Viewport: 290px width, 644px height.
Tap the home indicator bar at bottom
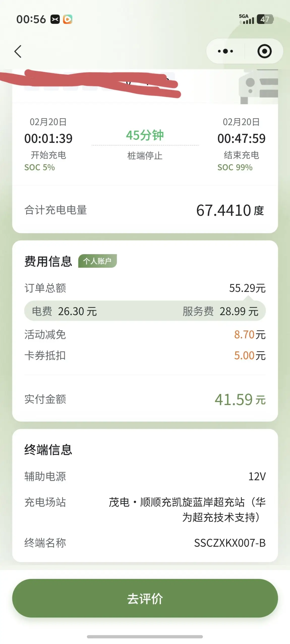tap(145, 637)
